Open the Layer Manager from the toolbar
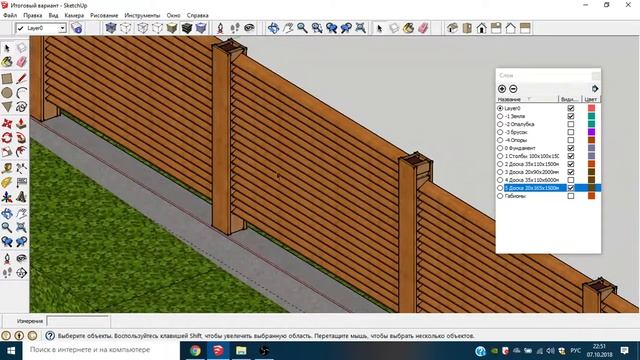 click(x=76, y=28)
